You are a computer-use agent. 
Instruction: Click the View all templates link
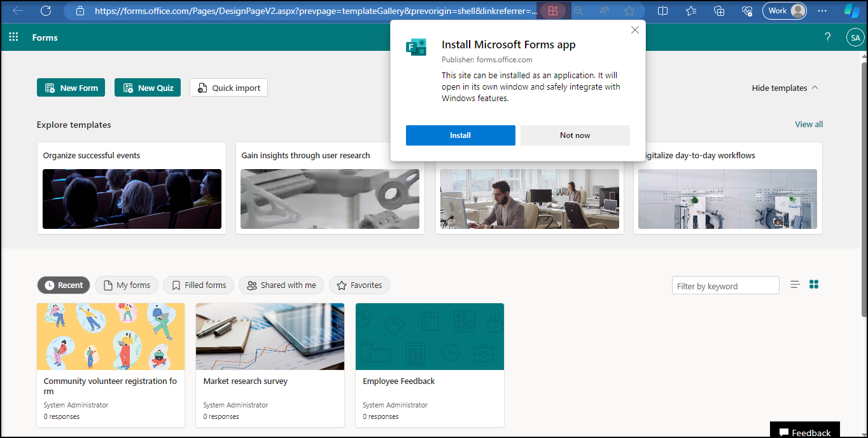[808, 125]
